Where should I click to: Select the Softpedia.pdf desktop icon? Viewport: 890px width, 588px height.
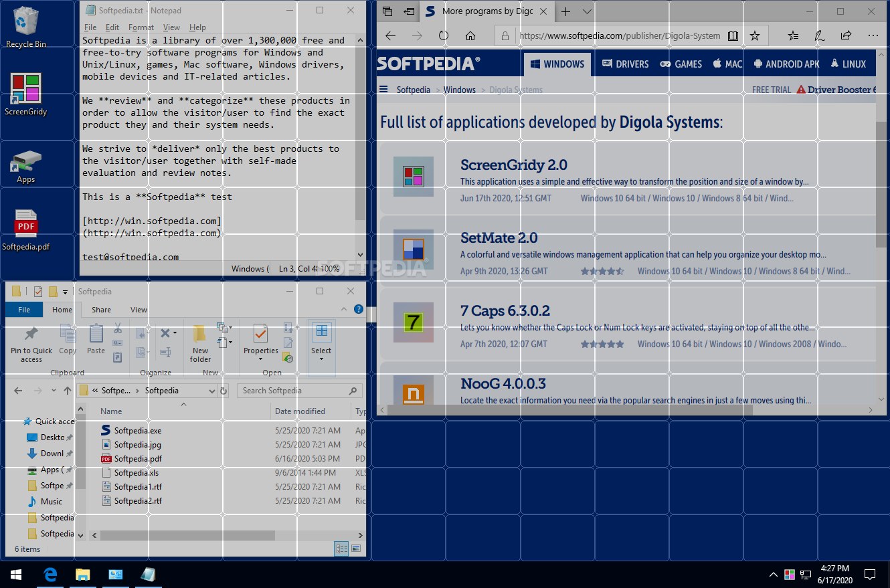click(x=26, y=230)
